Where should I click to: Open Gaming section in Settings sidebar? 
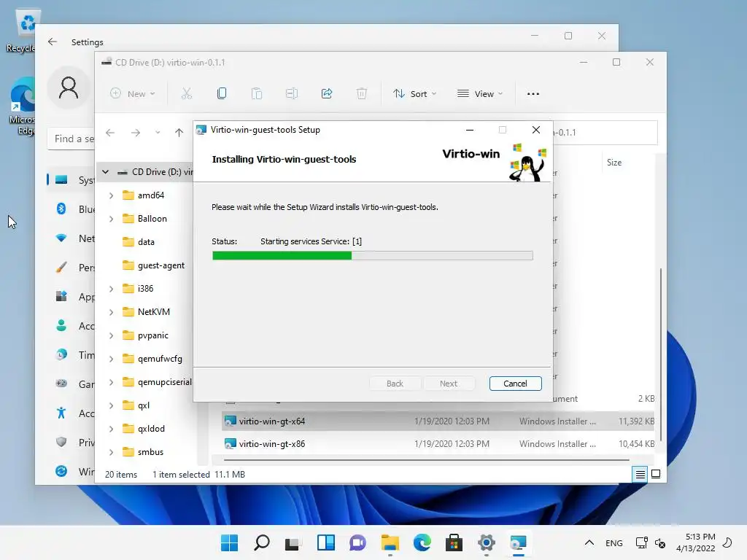coord(71,384)
